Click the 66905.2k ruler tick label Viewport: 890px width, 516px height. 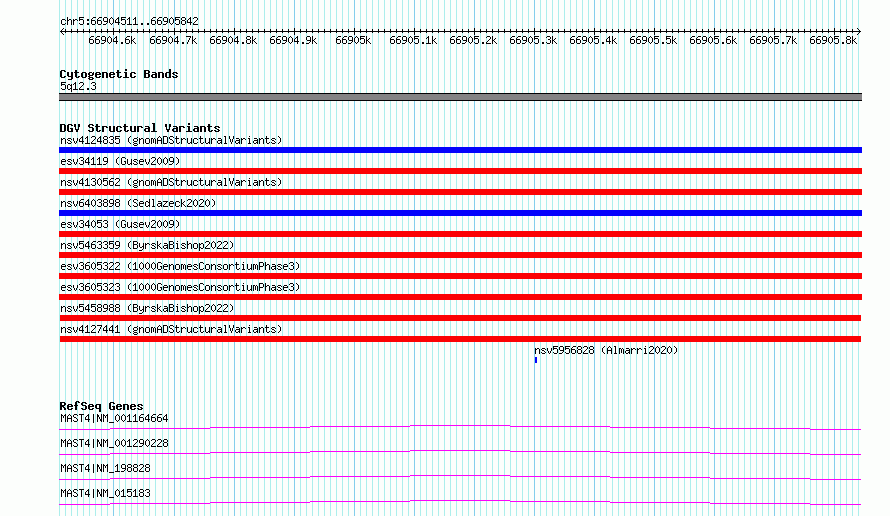[473, 40]
